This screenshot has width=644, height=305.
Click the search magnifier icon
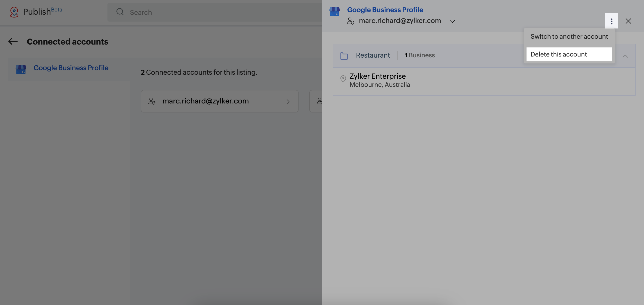pos(120,12)
